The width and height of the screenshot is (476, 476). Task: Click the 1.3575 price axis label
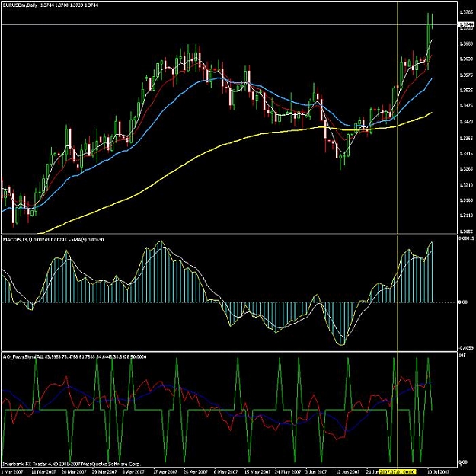tap(466, 75)
